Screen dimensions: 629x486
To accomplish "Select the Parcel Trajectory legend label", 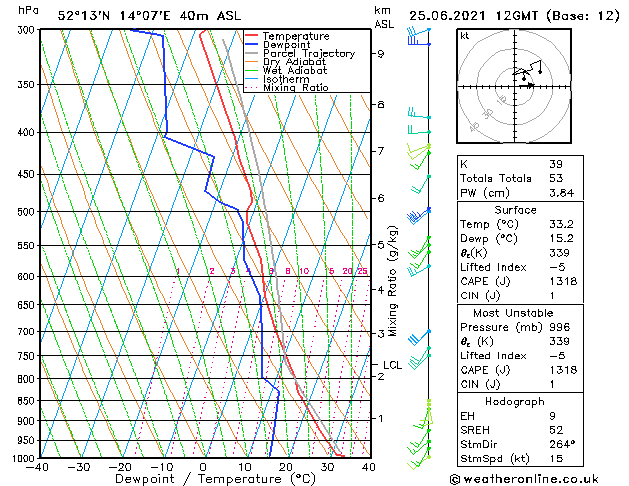I will point(309,53).
